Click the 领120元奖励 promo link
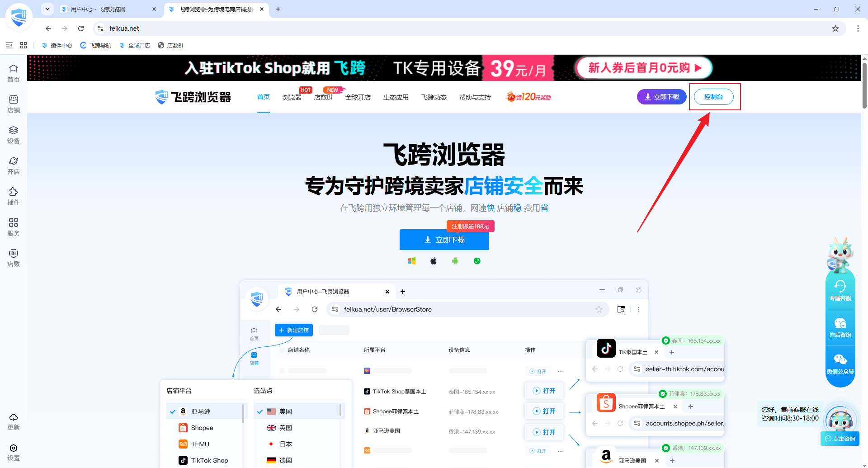 click(x=528, y=97)
